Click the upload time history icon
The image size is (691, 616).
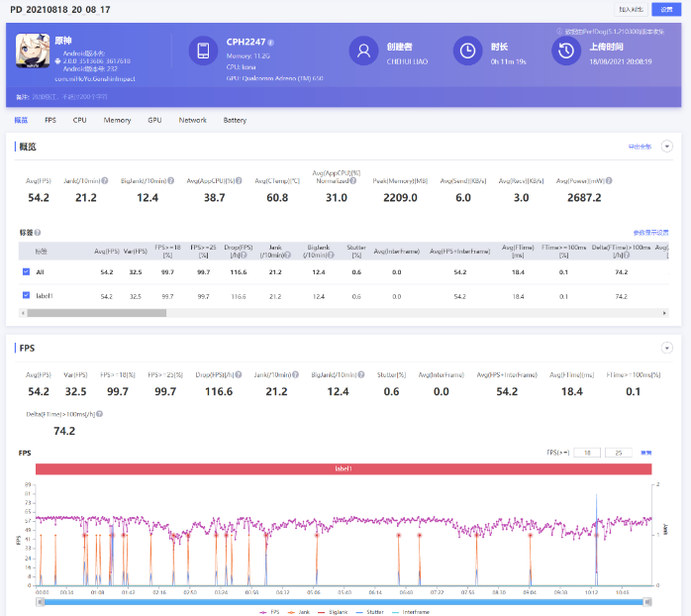pos(564,51)
